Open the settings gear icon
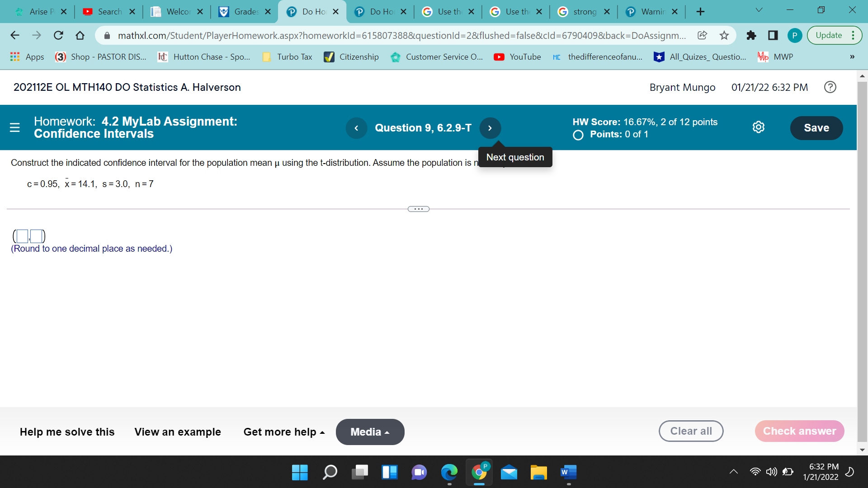The width and height of the screenshot is (868, 488). pos(759,127)
